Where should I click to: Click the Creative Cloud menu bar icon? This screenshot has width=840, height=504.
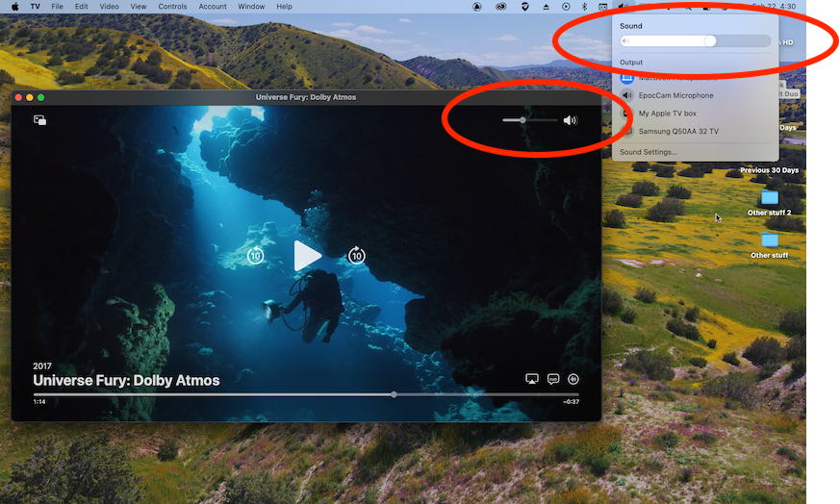pyautogui.click(x=501, y=7)
